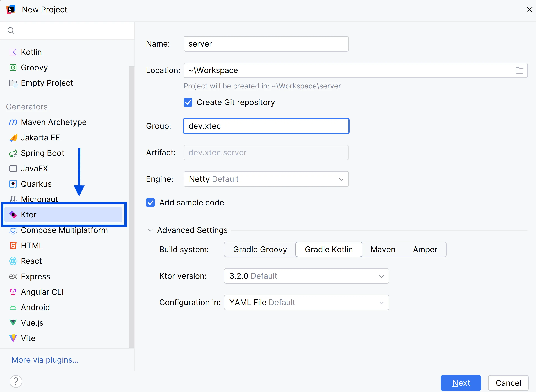
Task: Browse location with folder icon
Action: coord(519,70)
